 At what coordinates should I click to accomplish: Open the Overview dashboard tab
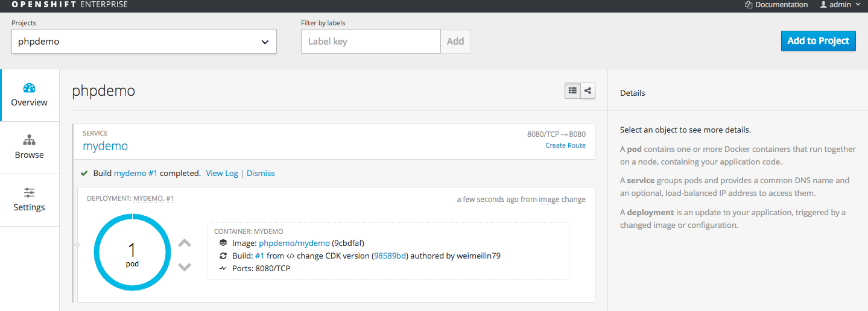pyautogui.click(x=30, y=95)
